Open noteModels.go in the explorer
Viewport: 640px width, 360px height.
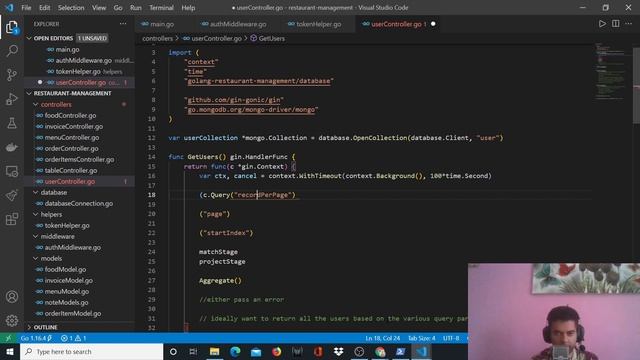[66, 302]
